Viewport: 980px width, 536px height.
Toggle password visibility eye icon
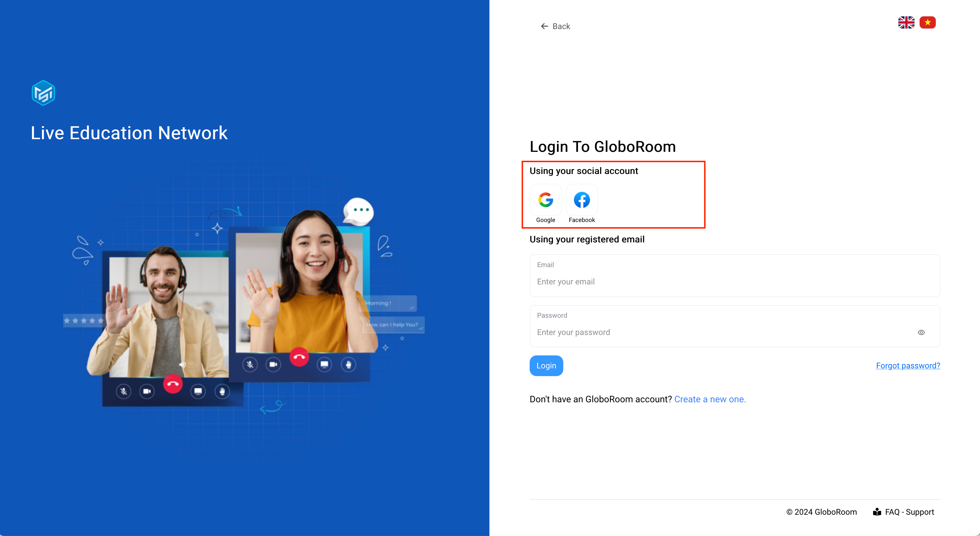click(x=921, y=332)
